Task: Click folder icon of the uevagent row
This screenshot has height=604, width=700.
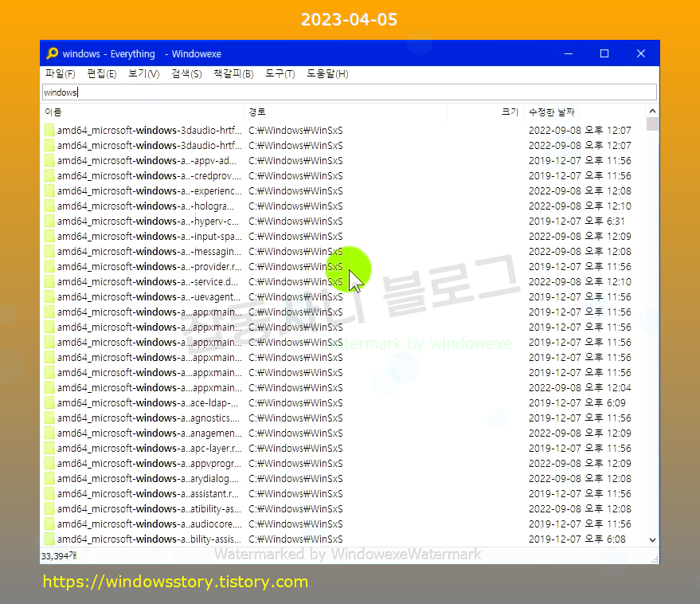Action: (49, 297)
